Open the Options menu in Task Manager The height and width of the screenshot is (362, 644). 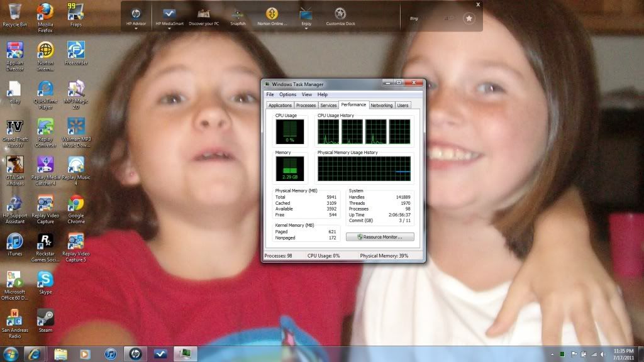click(x=287, y=94)
